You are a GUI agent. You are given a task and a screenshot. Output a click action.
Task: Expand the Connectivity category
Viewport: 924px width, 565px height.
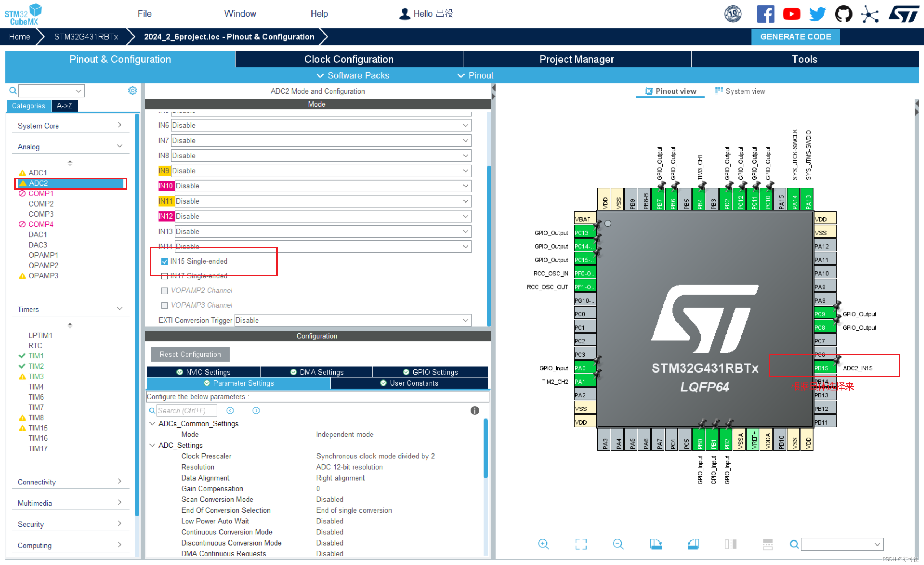(x=70, y=482)
